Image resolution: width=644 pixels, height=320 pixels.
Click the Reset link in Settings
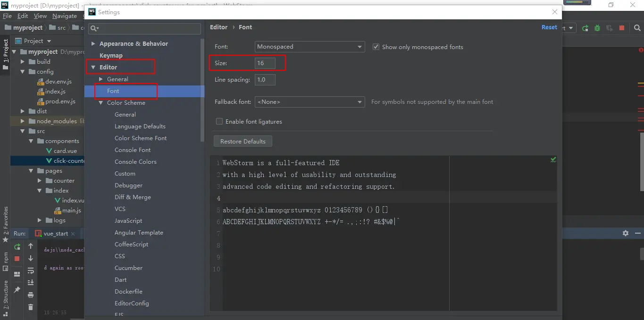549,27
